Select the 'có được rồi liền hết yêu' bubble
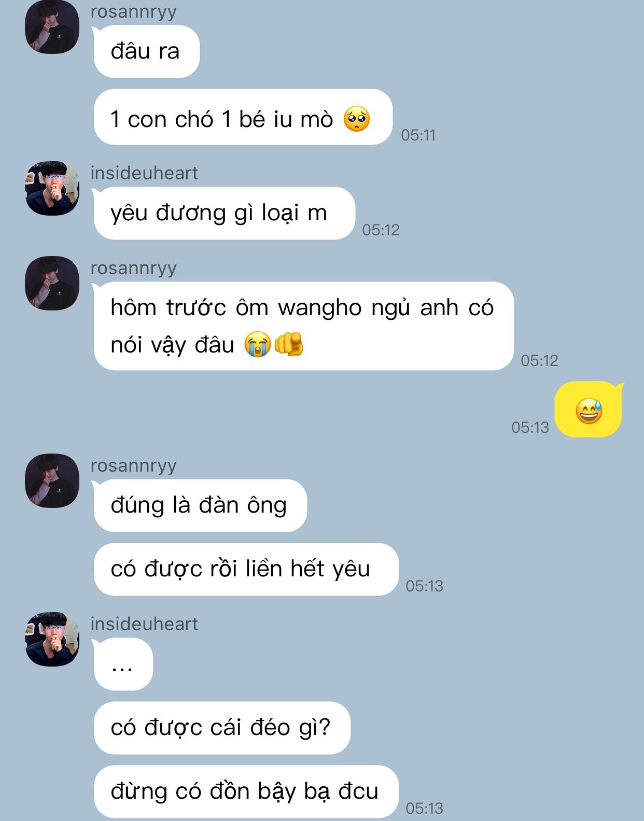This screenshot has width=644, height=821. pyautogui.click(x=246, y=569)
